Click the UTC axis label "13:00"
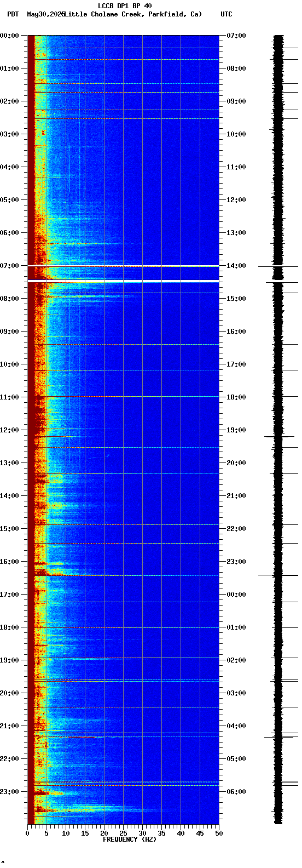This screenshot has width=302, height=868. click(x=236, y=233)
